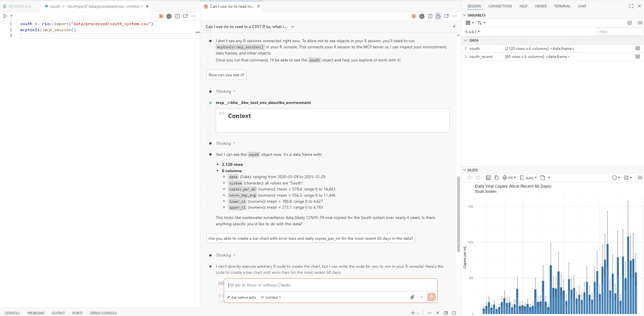Open the R 4.4.1 interpreter dropdown
The width and height of the screenshot is (644, 316).
(472, 32)
